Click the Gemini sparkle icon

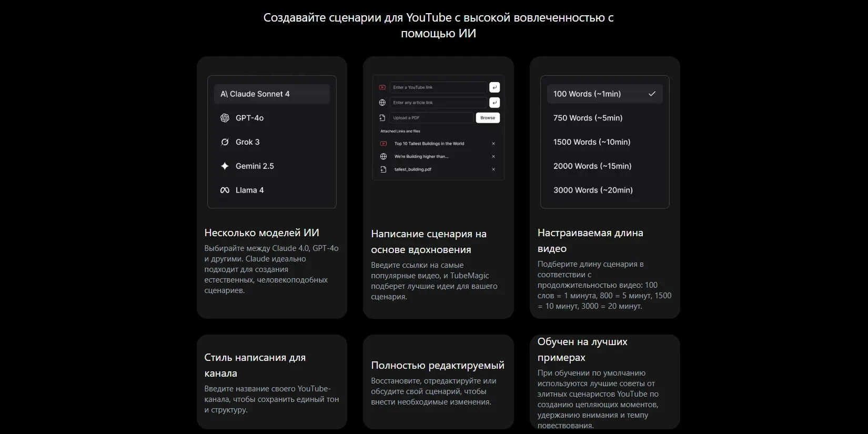pos(225,166)
